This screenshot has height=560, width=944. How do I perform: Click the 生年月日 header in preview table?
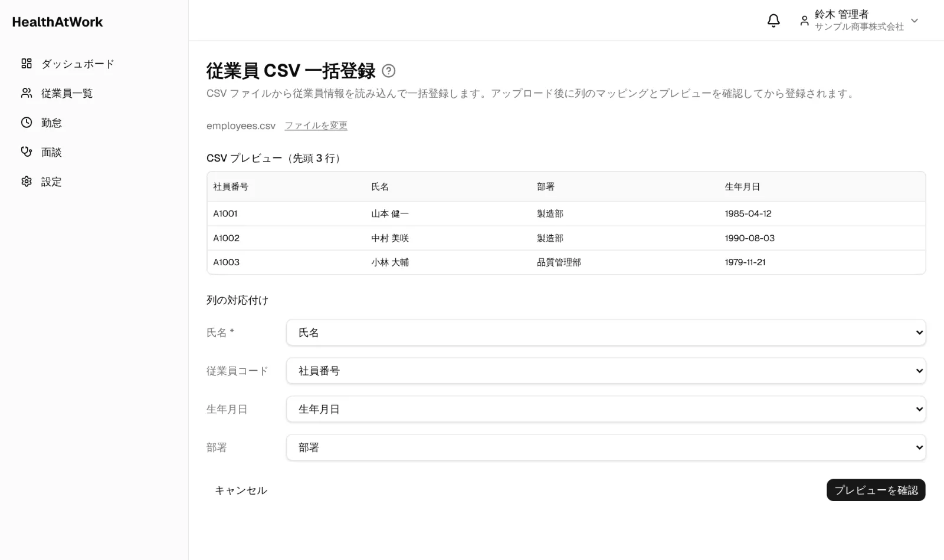(x=742, y=187)
